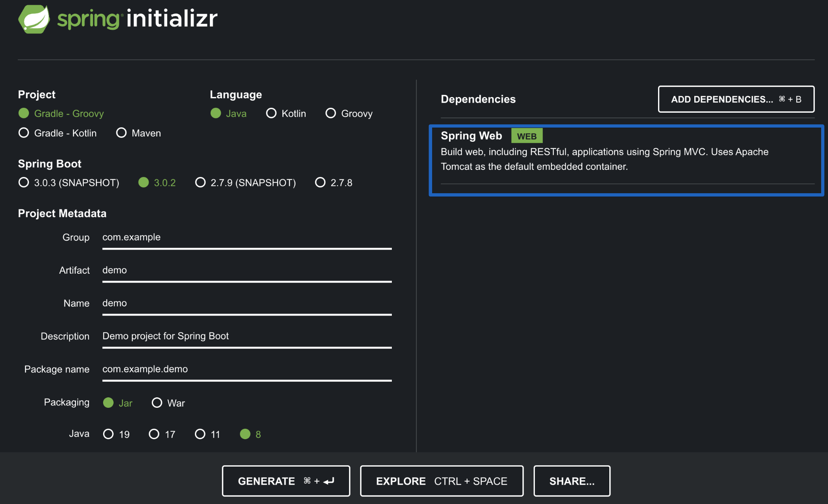
Task: Pick Spring Boot 2.7.9 (SNAPSHOT)
Action: coord(200,183)
